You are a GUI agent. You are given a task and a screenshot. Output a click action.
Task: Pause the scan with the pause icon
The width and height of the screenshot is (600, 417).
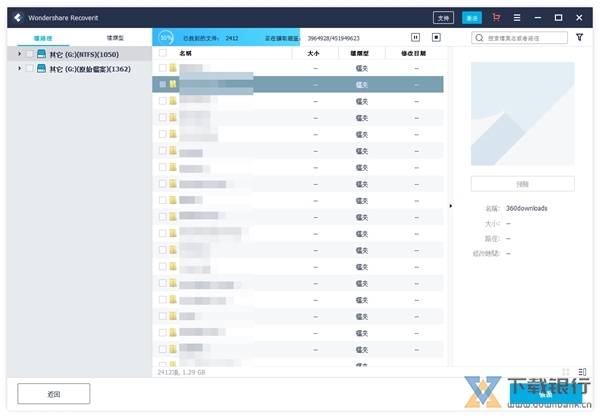[415, 37]
